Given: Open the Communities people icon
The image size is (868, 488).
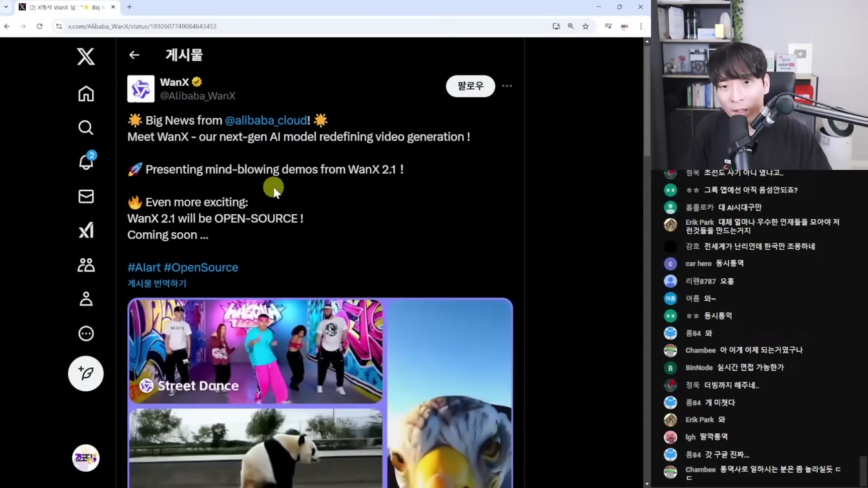Looking at the screenshot, I should (86, 265).
